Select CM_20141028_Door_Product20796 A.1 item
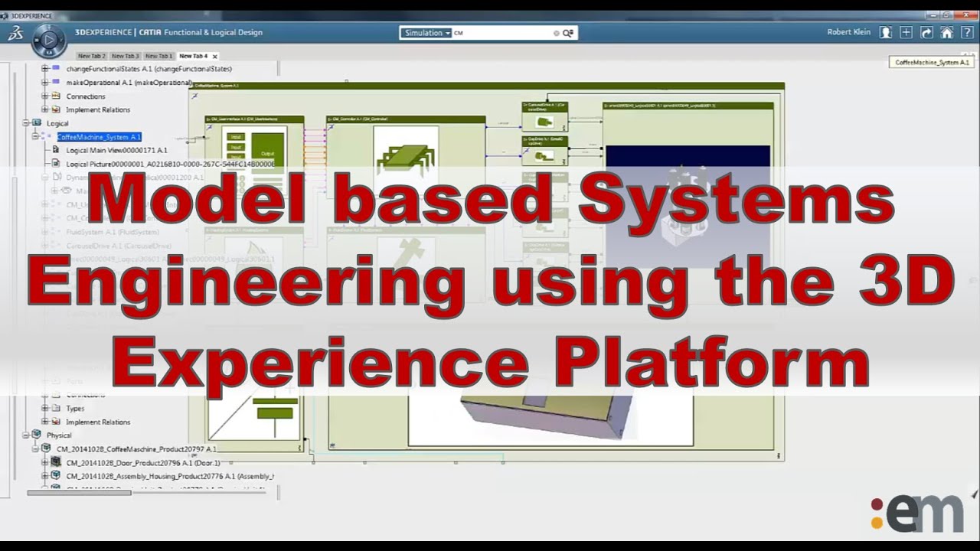Viewport: 980px width, 551px height. click(x=143, y=463)
